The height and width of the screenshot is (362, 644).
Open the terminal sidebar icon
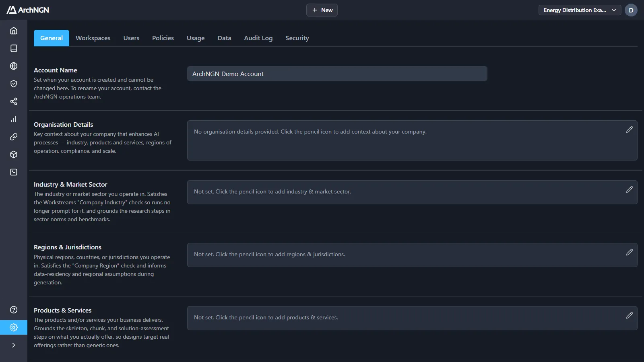click(x=14, y=172)
